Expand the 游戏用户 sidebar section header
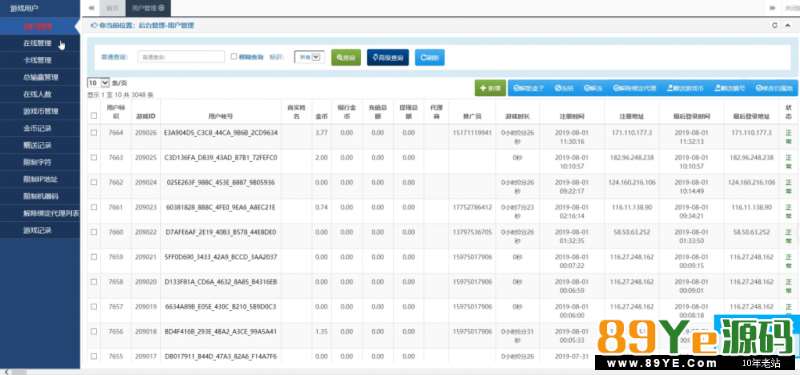800x375 pixels. (x=40, y=9)
